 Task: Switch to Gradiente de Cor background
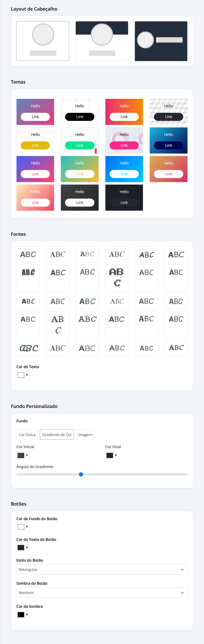pyautogui.click(x=57, y=434)
